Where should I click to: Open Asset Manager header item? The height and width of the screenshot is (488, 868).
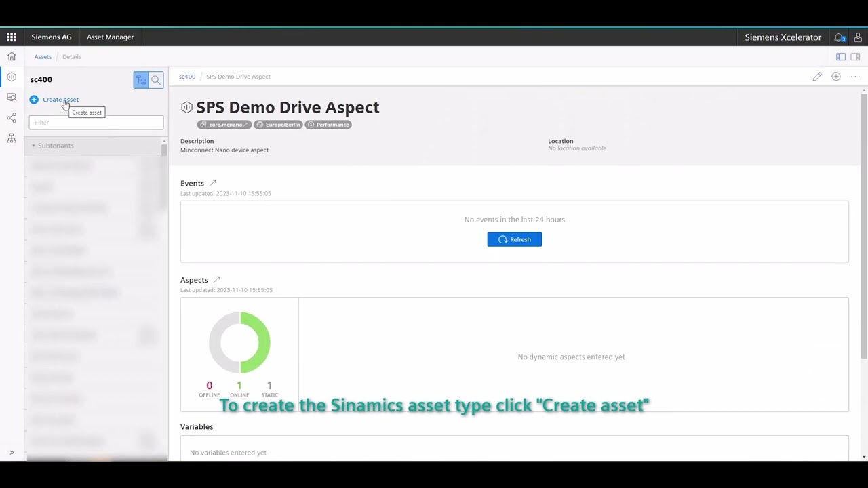110,37
